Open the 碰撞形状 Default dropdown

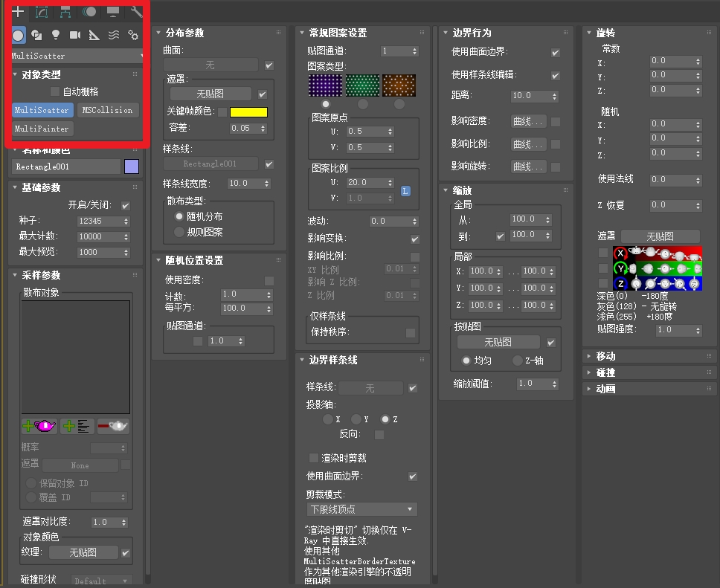pyautogui.click(x=101, y=581)
